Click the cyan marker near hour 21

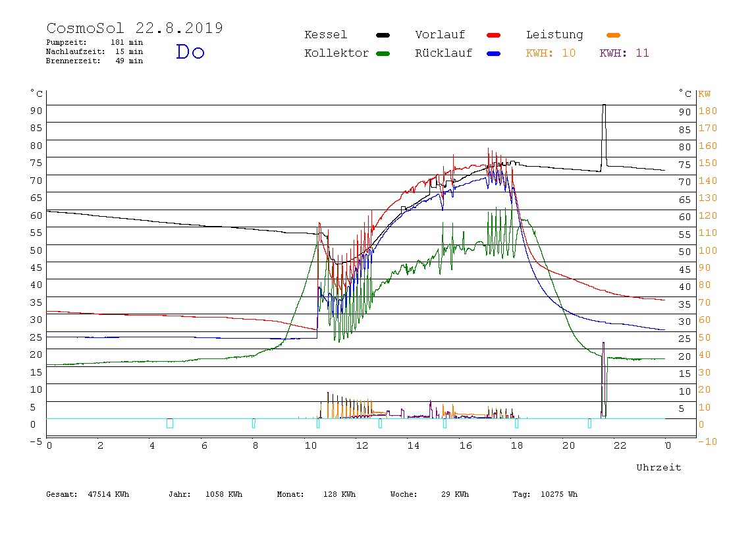pos(589,423)
